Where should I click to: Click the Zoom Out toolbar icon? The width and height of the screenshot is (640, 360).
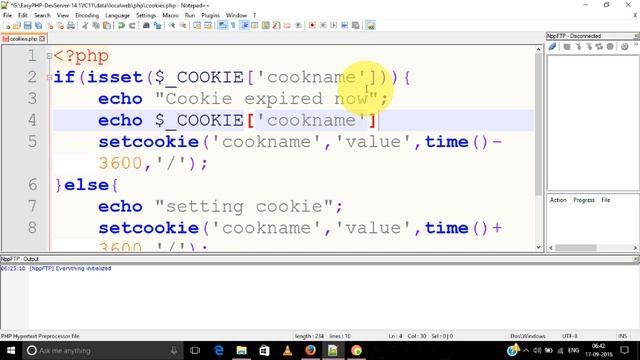183,25
